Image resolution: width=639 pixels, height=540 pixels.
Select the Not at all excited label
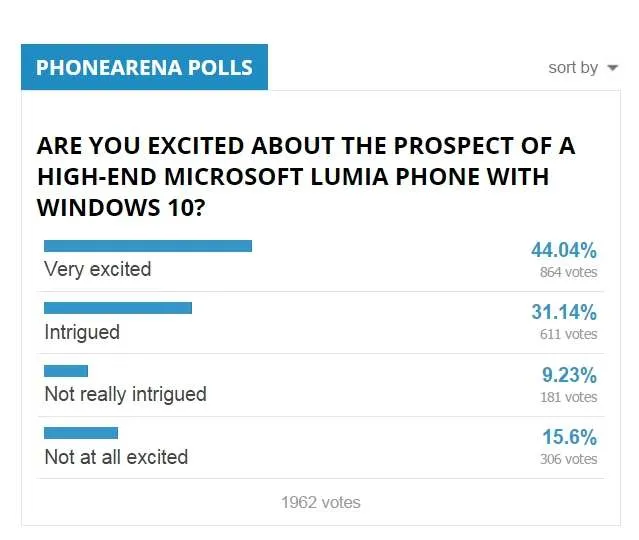click(x=116, y=457)
